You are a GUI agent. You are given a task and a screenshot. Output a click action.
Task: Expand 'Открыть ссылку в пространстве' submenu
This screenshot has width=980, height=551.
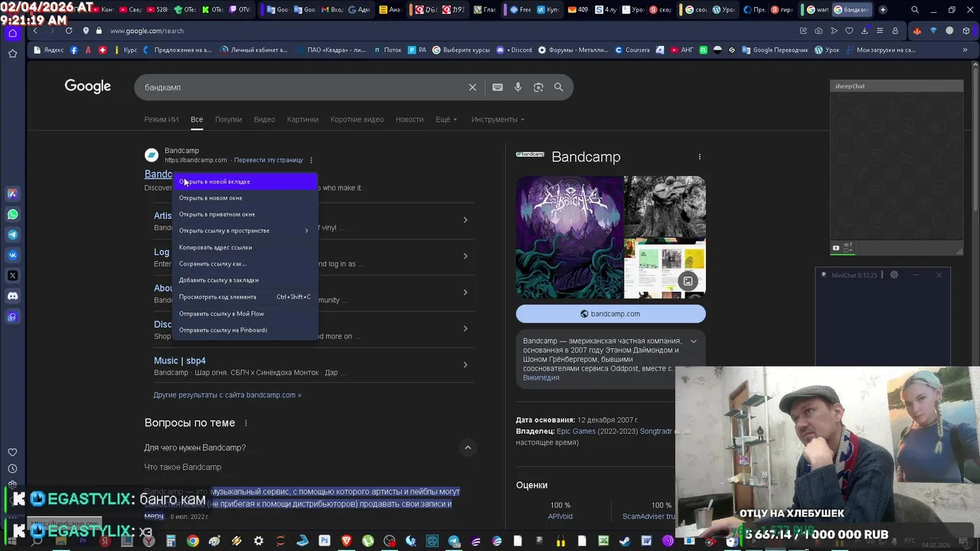(x=245, y=230)
